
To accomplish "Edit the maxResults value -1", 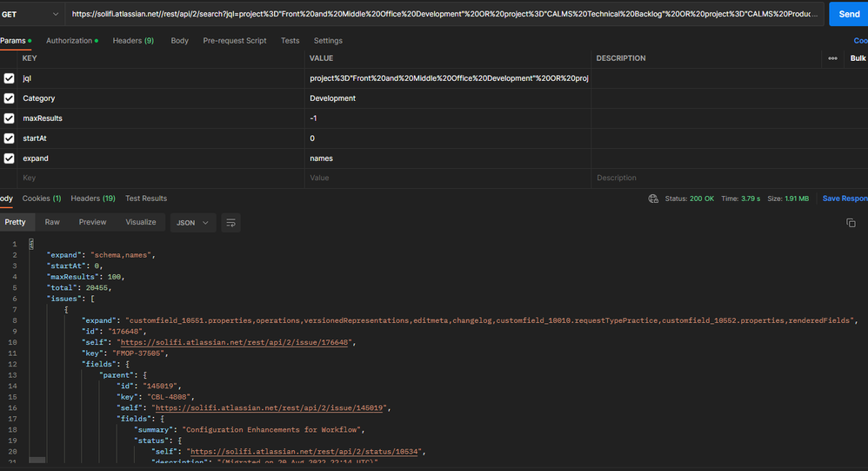I will [x=448, y=118].
